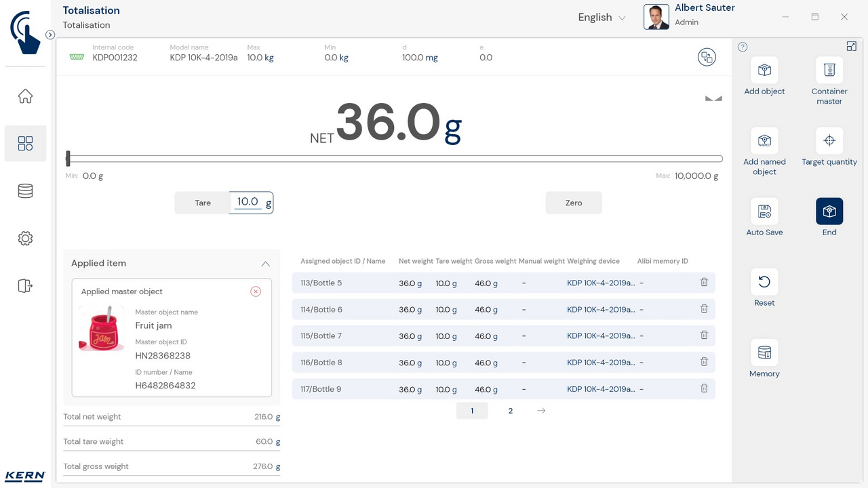The width and height of the screenshot is (868, 488).
Task: Collapse the Applied item section
Action: coord(265,264)
